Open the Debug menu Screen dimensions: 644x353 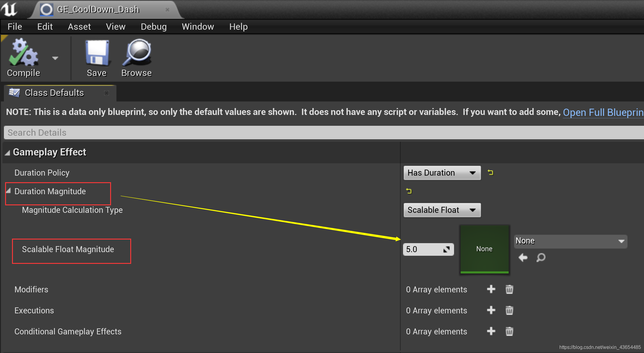[x=153, y=27]
